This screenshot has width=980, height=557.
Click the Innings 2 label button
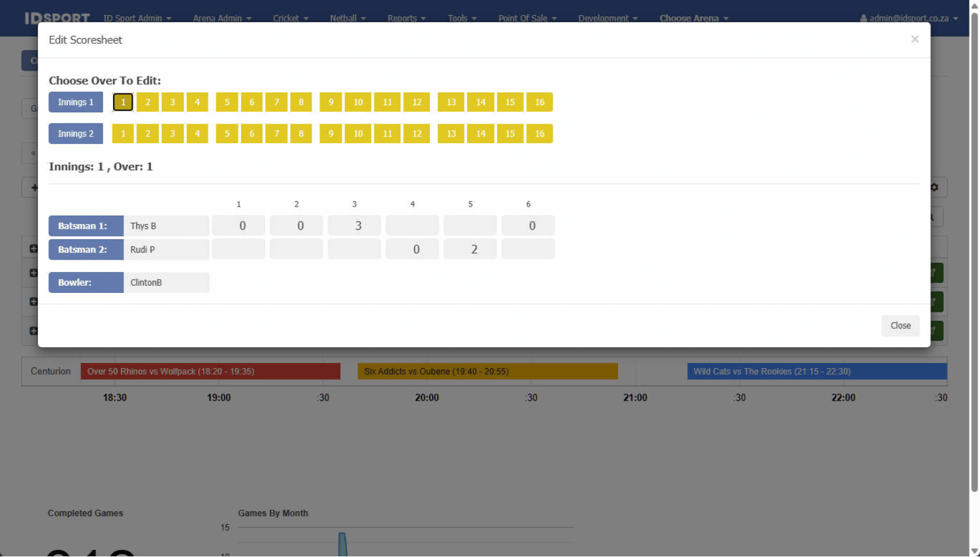point(76,133)
